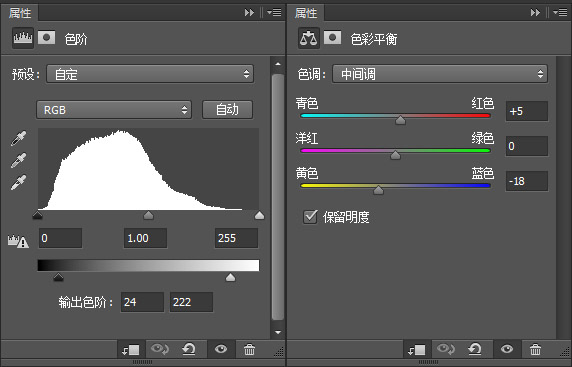
Task: Click the output levels field showing 222
Action: coord(191,302)
